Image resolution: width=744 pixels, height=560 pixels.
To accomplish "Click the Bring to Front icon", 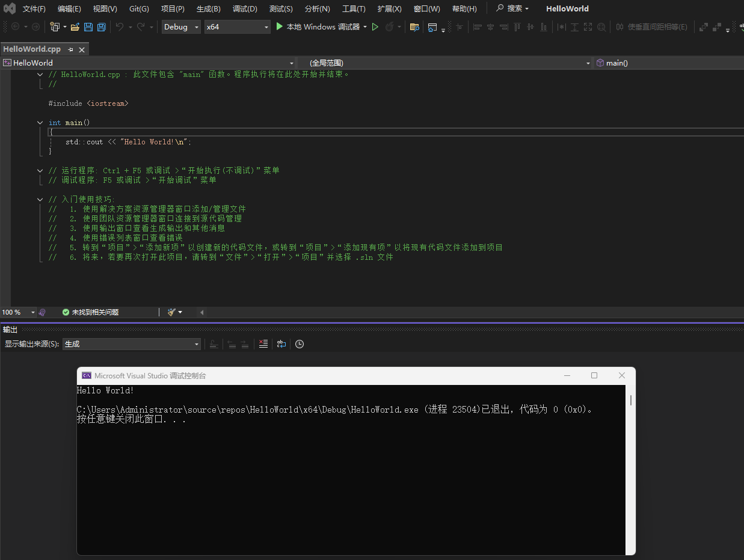I will tap(703, 27).
